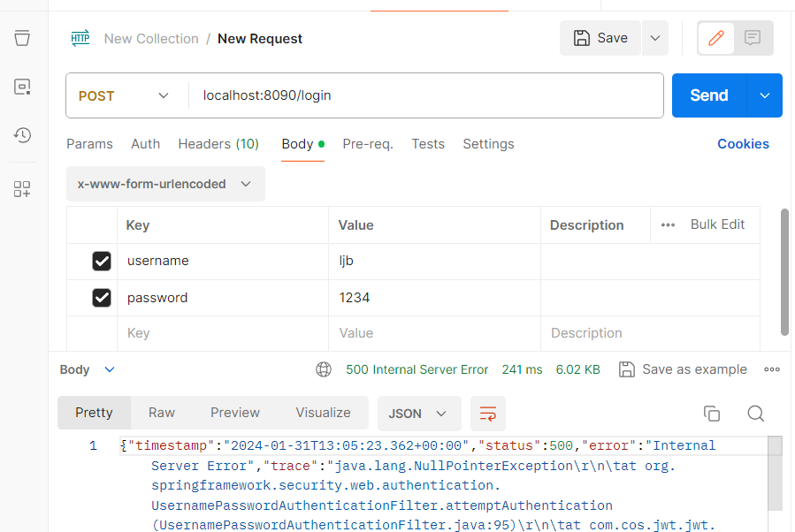Image resolution: width=795 pixels, height=532 pixels.
Task: Open the History sidebar icon
Action: [x=22, y=135]
